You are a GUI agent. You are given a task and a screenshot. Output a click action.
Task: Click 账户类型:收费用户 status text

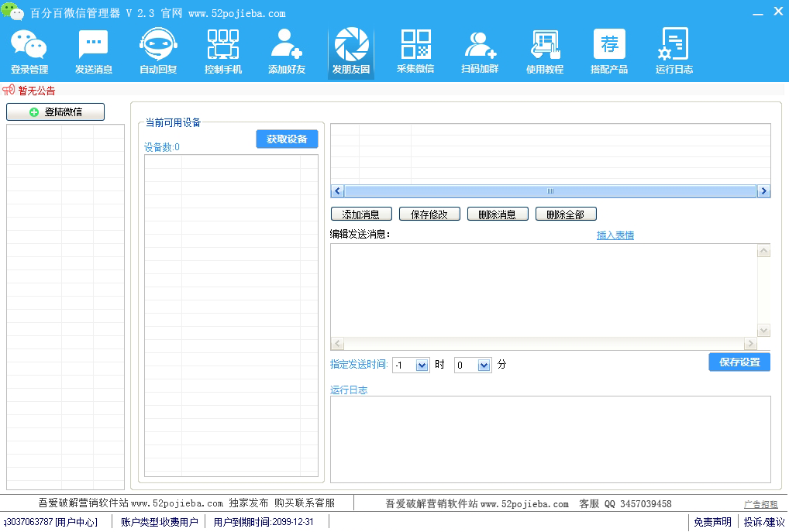point(159,522)
